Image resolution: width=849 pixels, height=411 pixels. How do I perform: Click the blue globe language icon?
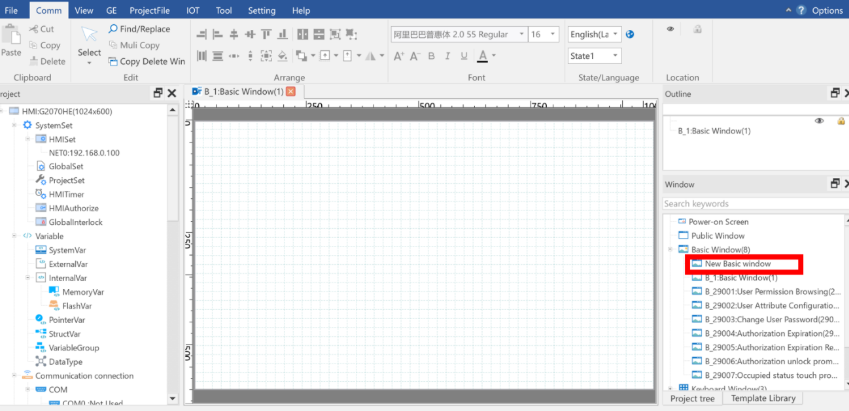[630, 34]
